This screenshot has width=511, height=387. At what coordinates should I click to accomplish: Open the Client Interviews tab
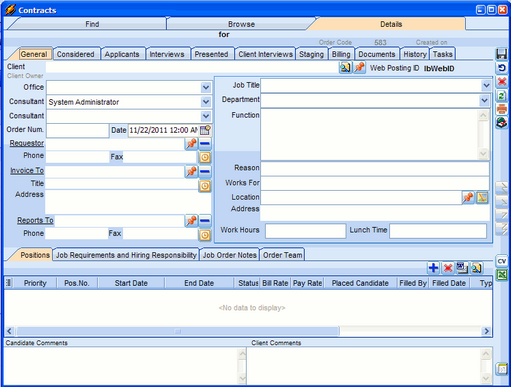coord(265,54)
